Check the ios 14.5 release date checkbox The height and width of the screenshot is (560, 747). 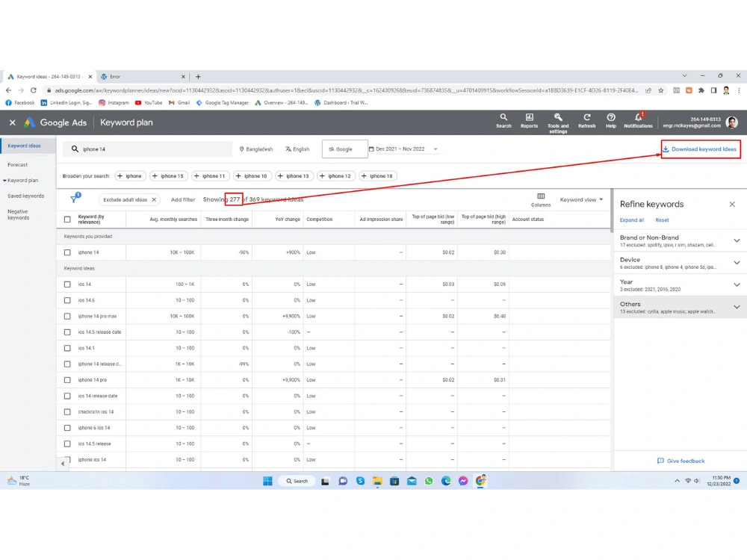coord(67,332)
